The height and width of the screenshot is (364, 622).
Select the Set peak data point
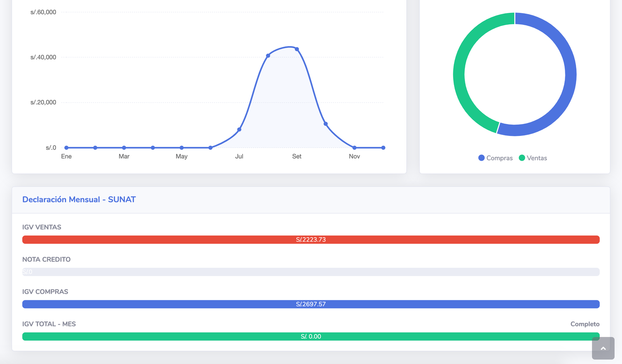point(297,49)
